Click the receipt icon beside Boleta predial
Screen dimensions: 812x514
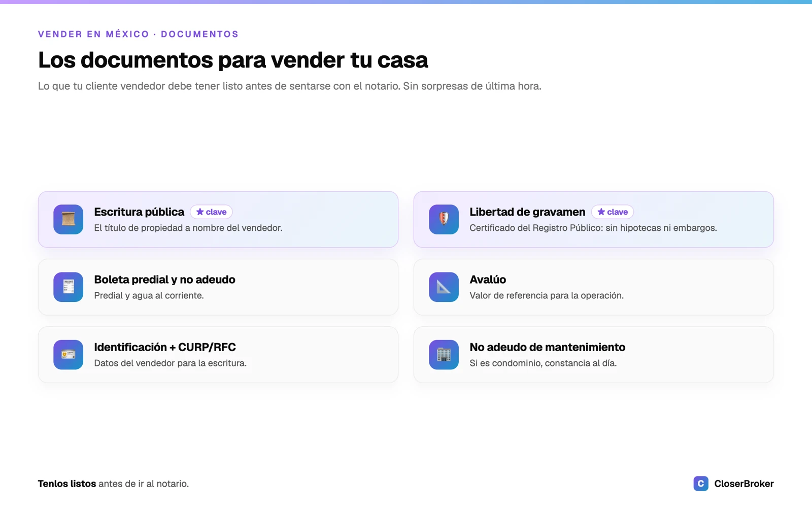click(x=68, y=287)
